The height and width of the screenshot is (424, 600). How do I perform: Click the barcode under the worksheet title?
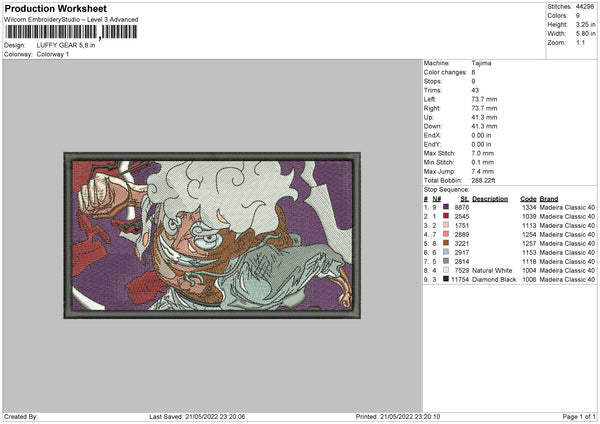point(71,32)
